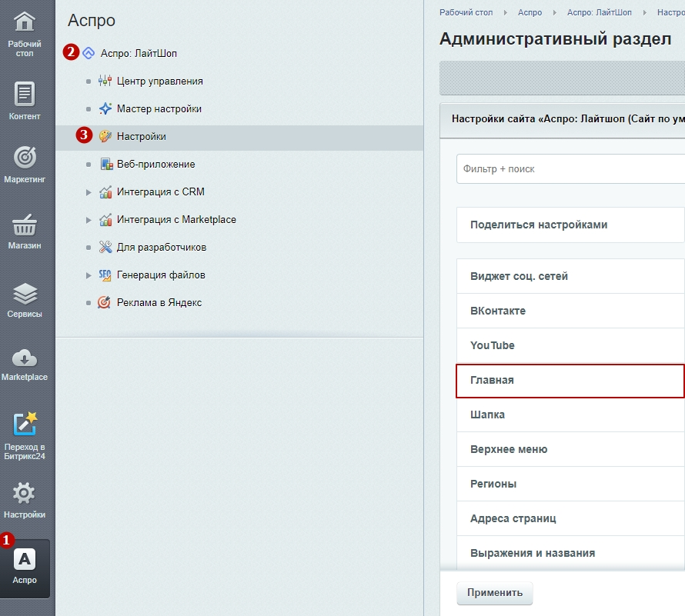Open Регионы settings item
Image resolution: width=685 pixels, height=616 pixels.
click(x=570, y=484)
